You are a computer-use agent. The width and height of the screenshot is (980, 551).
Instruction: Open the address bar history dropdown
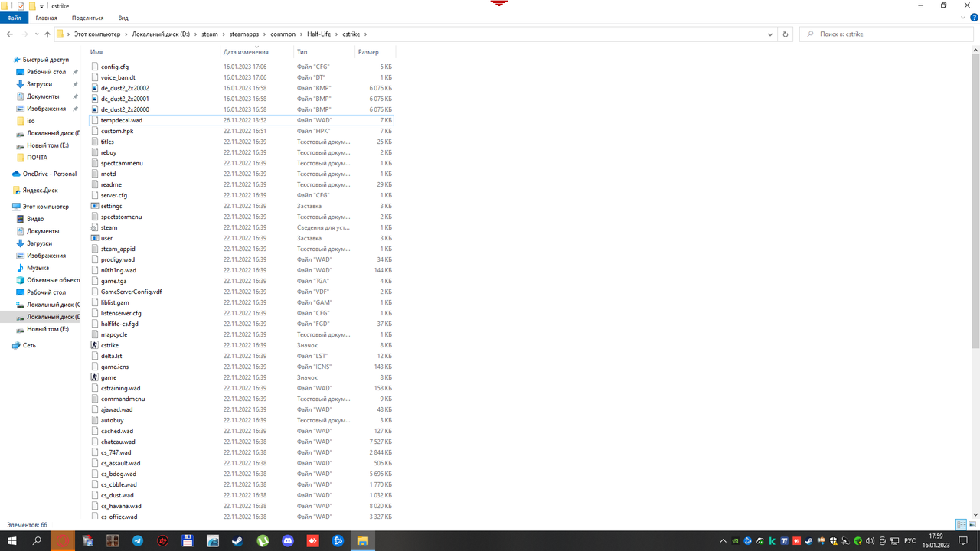pos(770,34)
